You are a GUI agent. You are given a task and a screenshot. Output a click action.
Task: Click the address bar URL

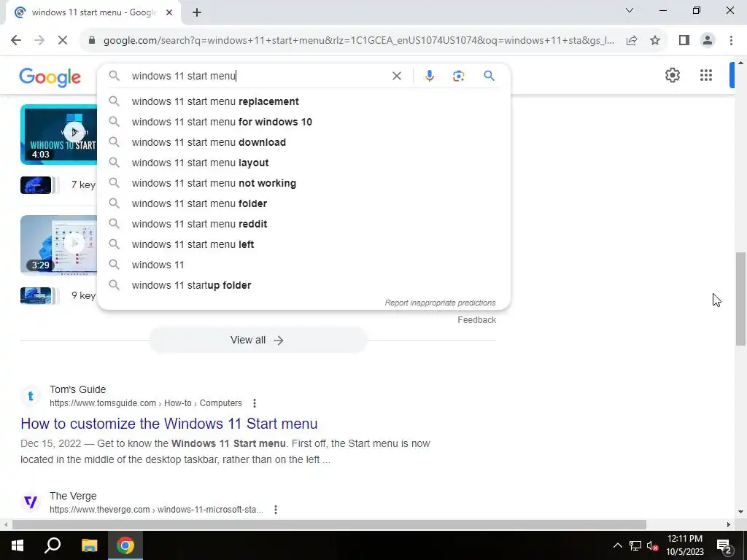359,41
